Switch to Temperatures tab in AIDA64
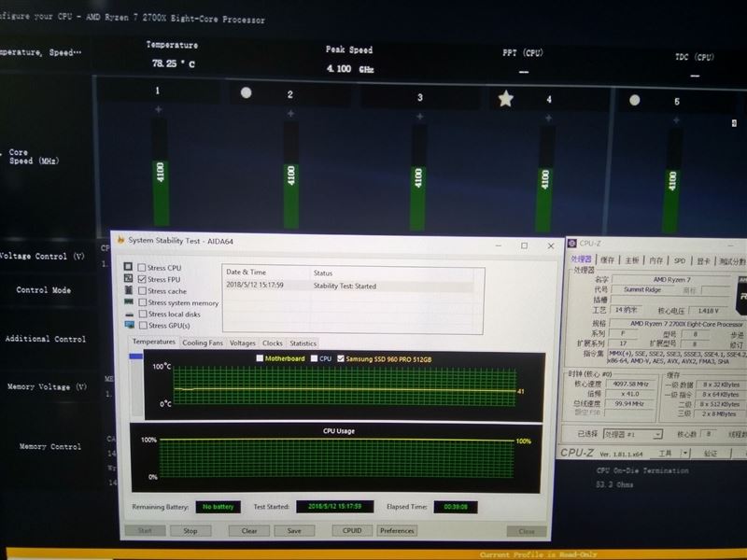Image resolution: width=747 pixels, height=560 pixels. point(153,342)
